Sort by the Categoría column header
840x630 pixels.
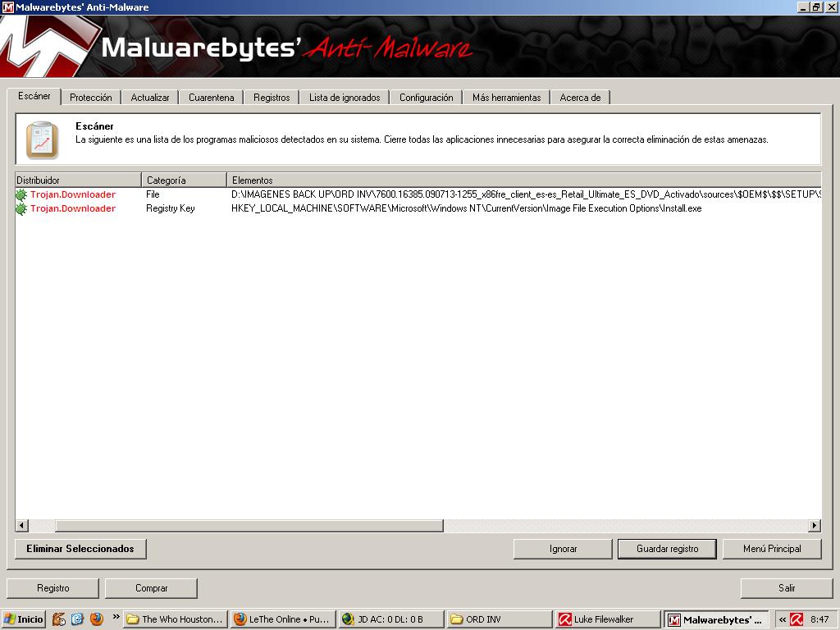[x=185, y=180]
